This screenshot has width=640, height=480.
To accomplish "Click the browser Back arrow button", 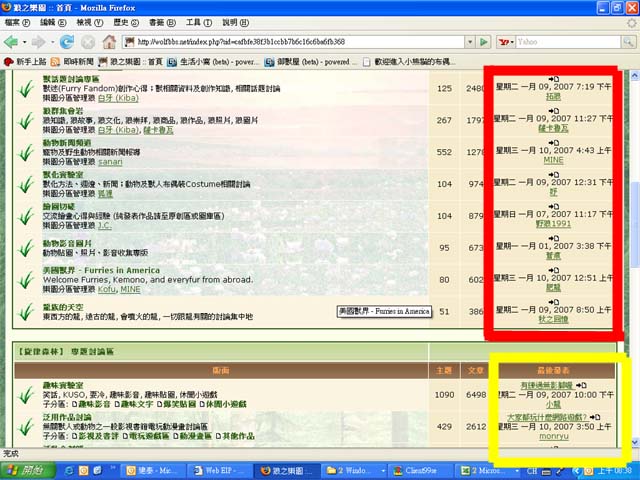I will 13,42.
